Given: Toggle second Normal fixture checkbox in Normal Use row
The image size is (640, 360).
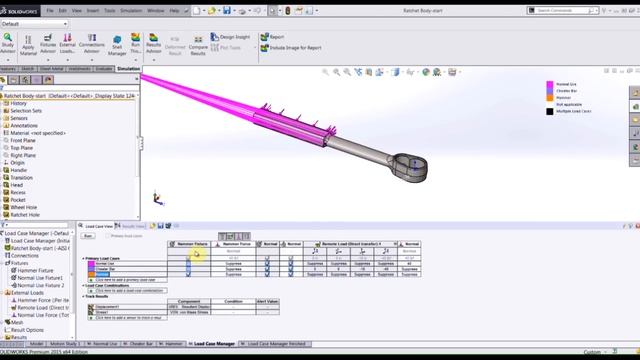Looking at the screenshot, I should coord(291,264).
